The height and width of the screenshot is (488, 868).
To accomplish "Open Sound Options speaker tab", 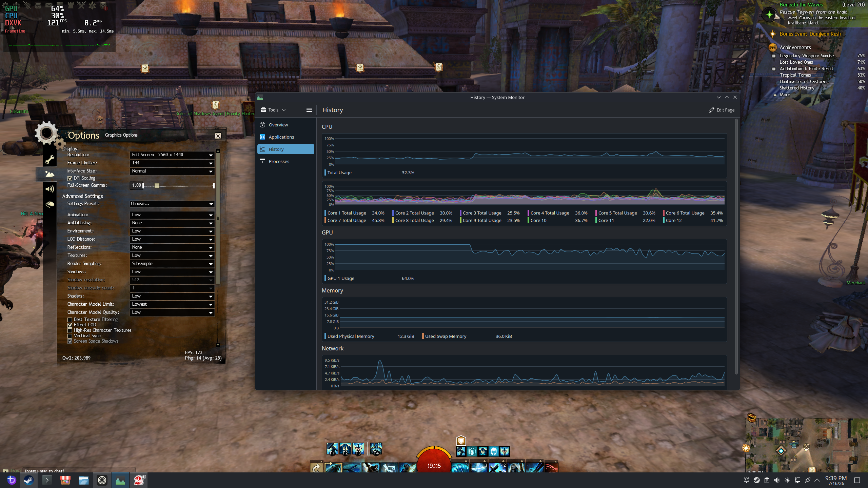I will pos(50,189).
